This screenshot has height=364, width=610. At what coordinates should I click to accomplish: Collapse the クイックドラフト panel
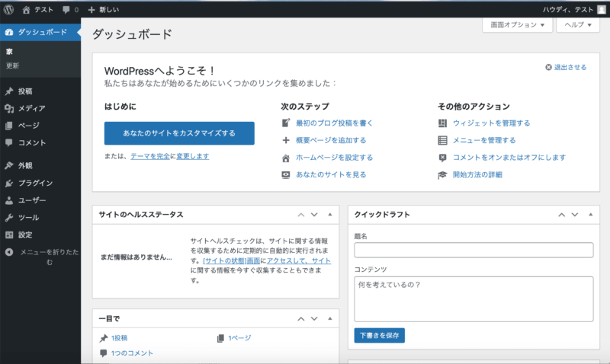click(590, 215)
